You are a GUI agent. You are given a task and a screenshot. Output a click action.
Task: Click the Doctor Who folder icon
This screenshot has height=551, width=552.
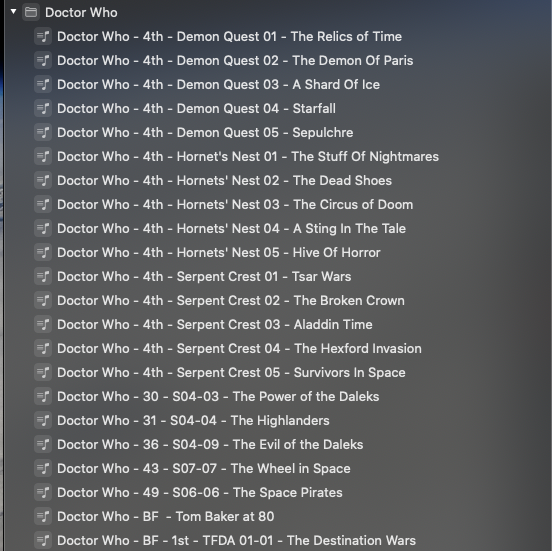[x=31, y=12]
